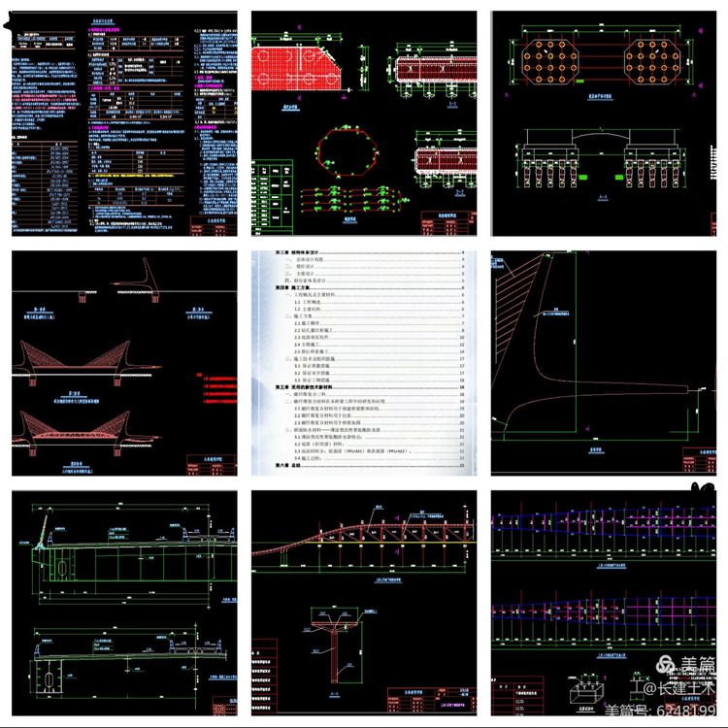728x728 pixels.
Task: Open the arched deck profile drawing thumbnail
Action: [x=363, y=603]
